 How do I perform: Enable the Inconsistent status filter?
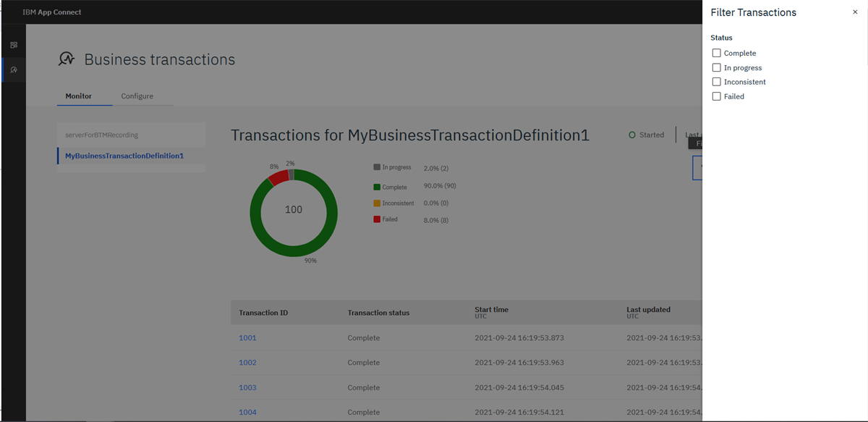point(715,82)
